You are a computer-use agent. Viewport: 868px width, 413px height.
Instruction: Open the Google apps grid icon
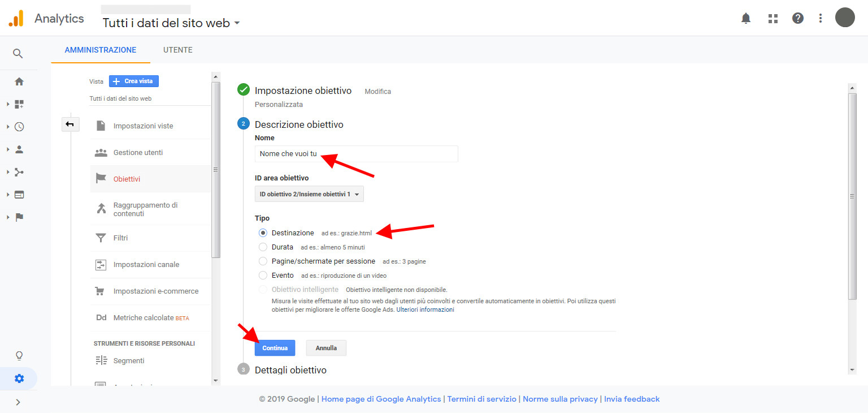pyautogui.click(x=773, y=18)
